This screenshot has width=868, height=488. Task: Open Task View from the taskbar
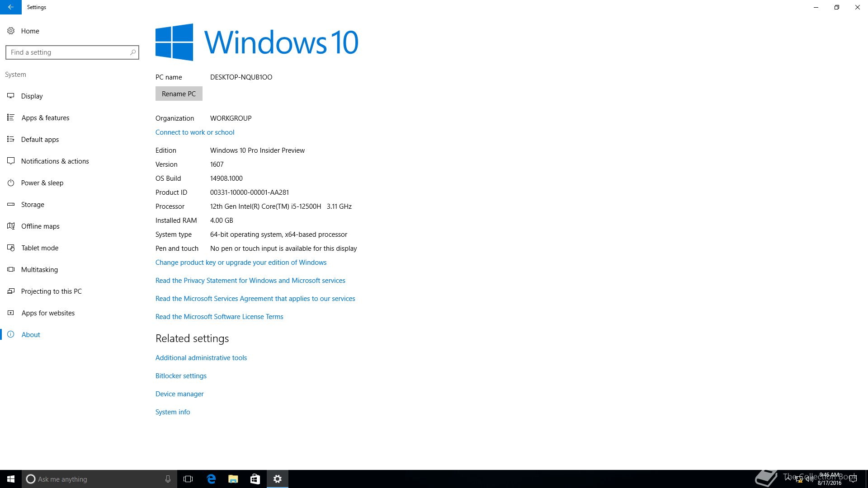[188, 479]
